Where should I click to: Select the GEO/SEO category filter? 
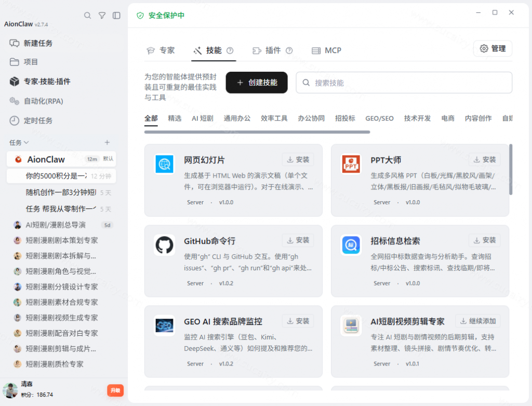[379, 118]
